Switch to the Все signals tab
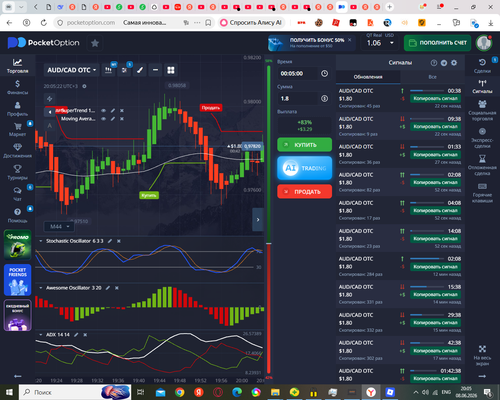The height and width of the screenshot is (400, 500). click(432, 77)
